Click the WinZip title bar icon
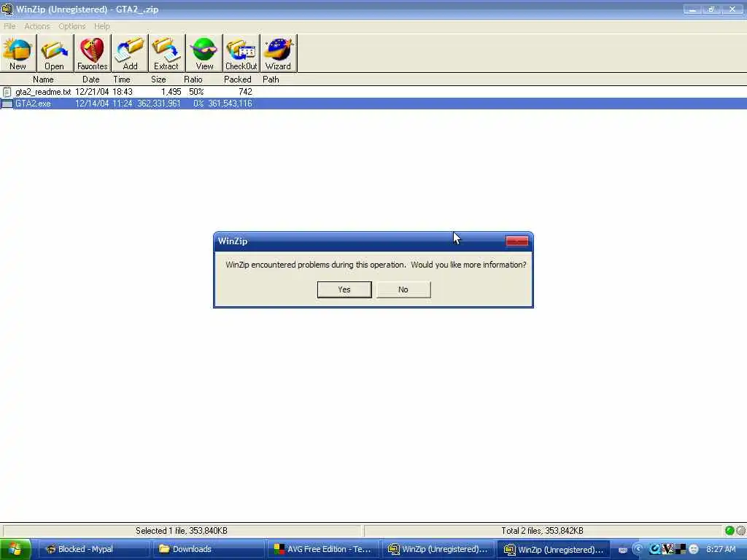 7,9
